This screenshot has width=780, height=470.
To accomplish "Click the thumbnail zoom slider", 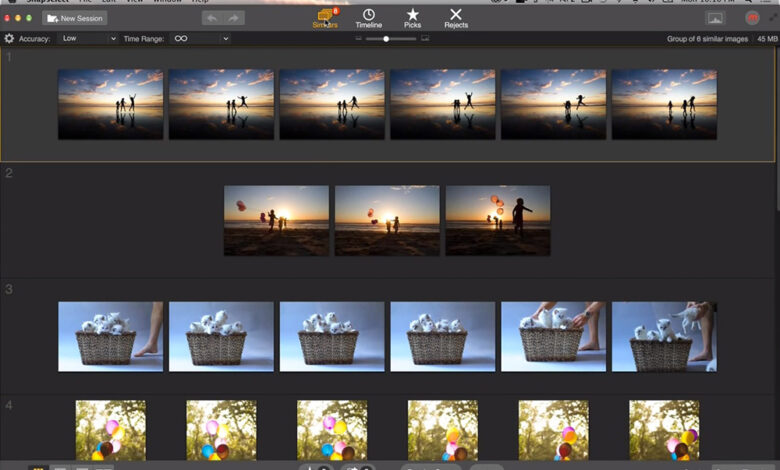I will pos(385,38).
